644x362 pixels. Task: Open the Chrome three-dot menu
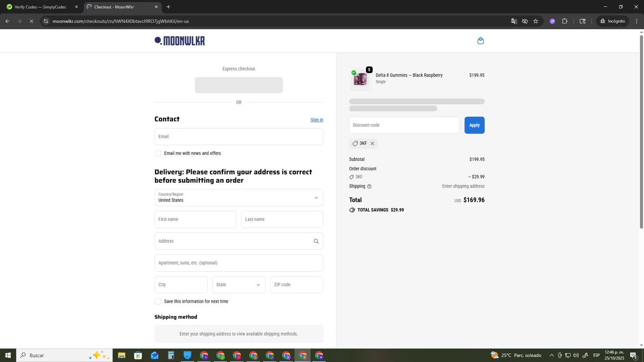[637, 21]
